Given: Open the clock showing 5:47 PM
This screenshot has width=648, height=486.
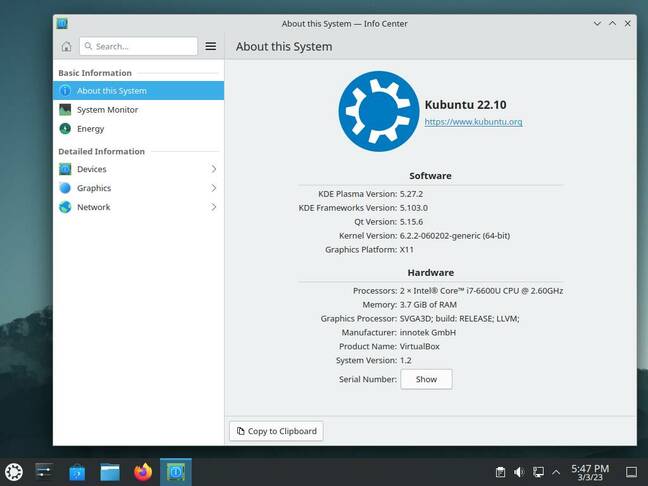Looking at the screenshot, I should [590, 472].
